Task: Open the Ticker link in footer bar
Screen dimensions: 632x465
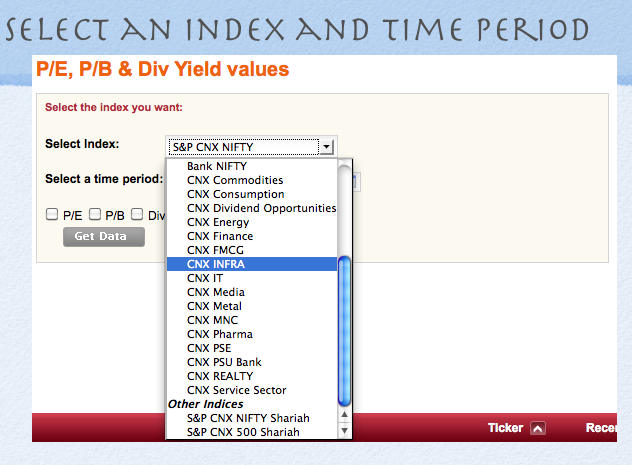Action: [x=505, y=428]
